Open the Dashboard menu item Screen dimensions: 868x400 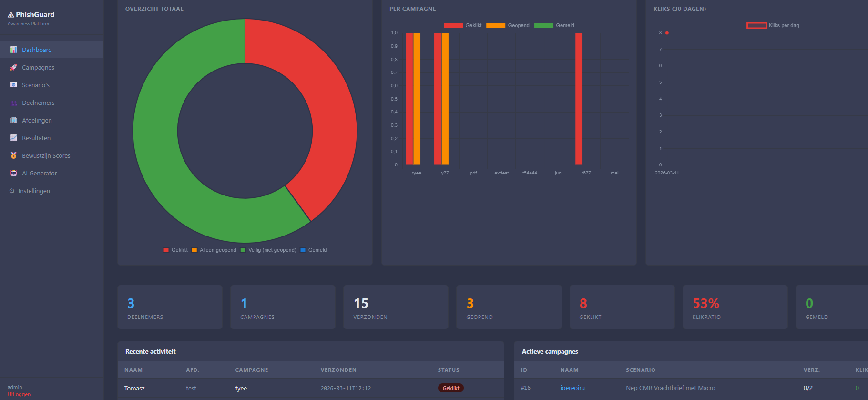tap(51, 50)
